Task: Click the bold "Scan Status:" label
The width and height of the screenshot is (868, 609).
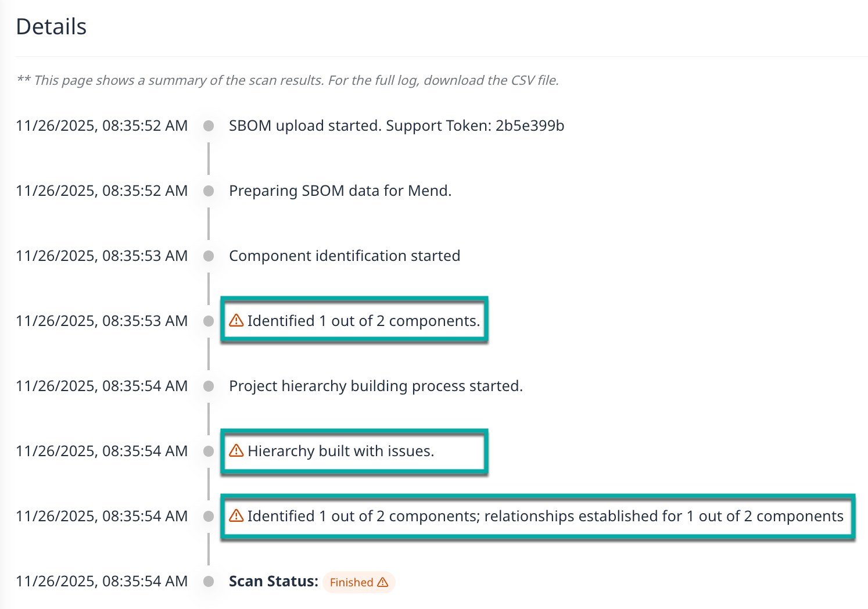Action: [x=273, y=582]
